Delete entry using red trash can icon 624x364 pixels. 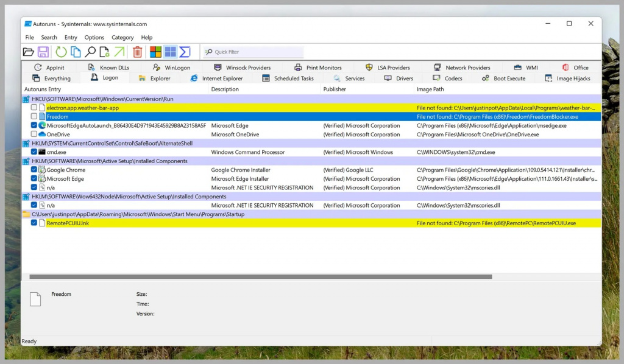(138, 52)
